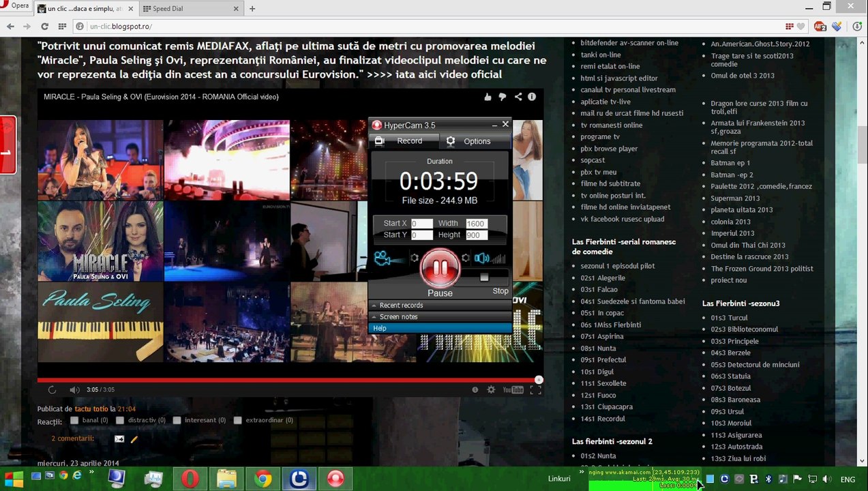
Task: Open system volume tray icon
Action: tap(826, 479)
